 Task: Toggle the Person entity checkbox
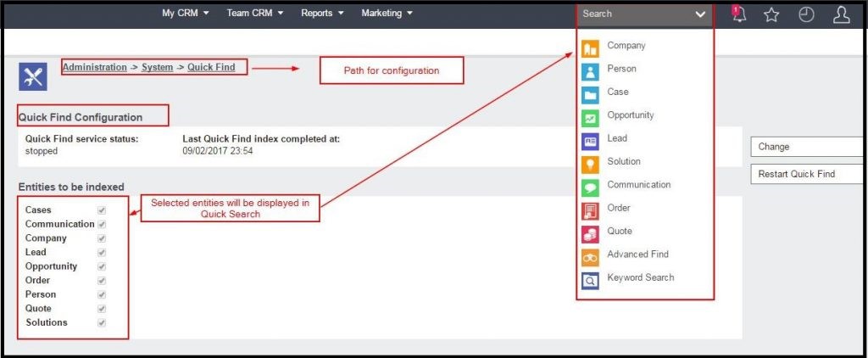coord(102,295)
